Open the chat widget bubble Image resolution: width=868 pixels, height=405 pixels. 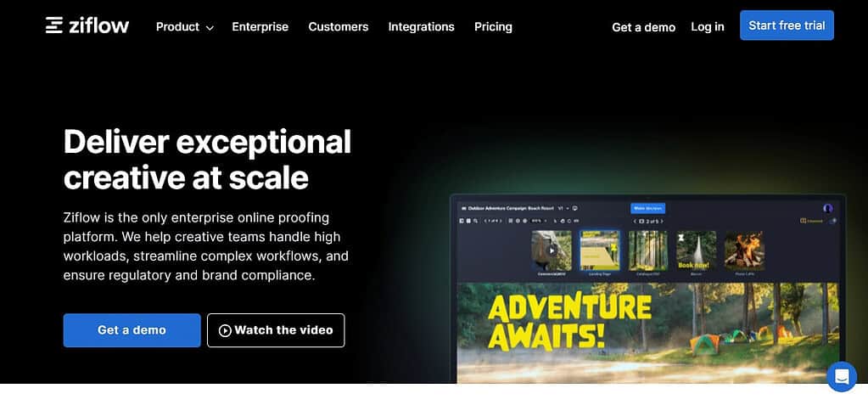click(x=842, y=377)
